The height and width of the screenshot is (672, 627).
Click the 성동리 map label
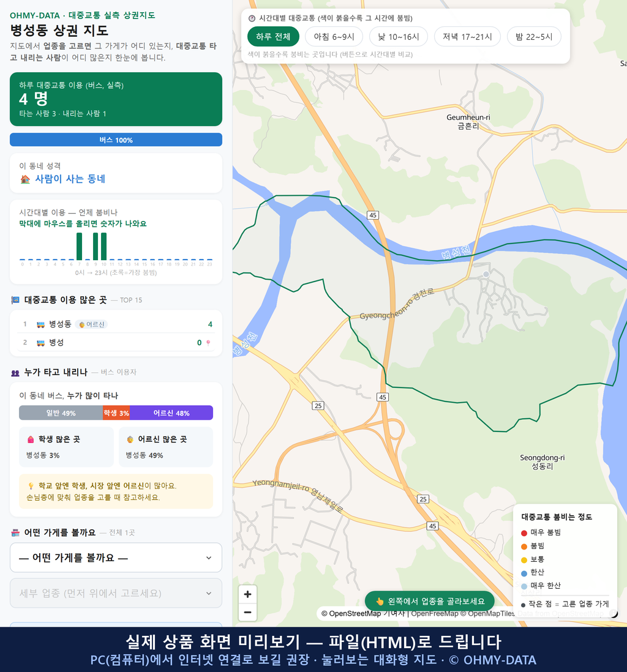point(542,466)
